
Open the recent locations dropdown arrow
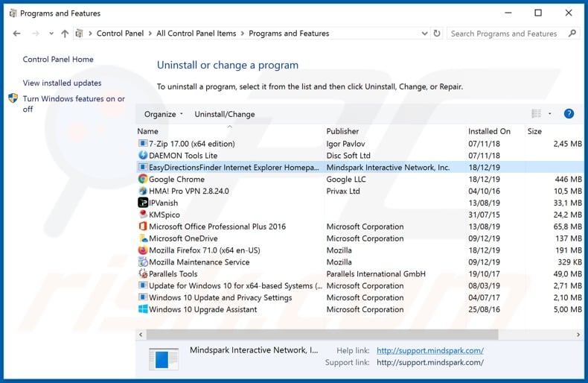click(51, 34)
